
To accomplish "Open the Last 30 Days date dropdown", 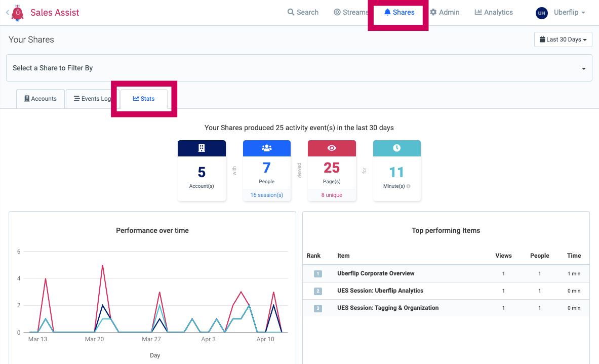I will [563, 39].
